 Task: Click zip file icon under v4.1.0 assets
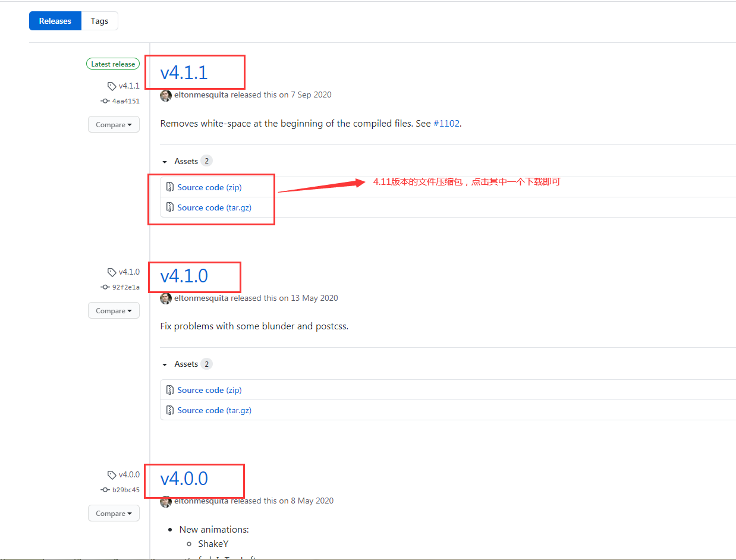pos(169,390)
